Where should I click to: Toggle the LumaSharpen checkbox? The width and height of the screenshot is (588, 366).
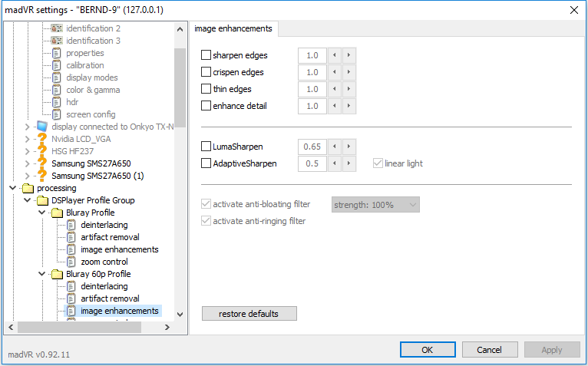point(206,147)
